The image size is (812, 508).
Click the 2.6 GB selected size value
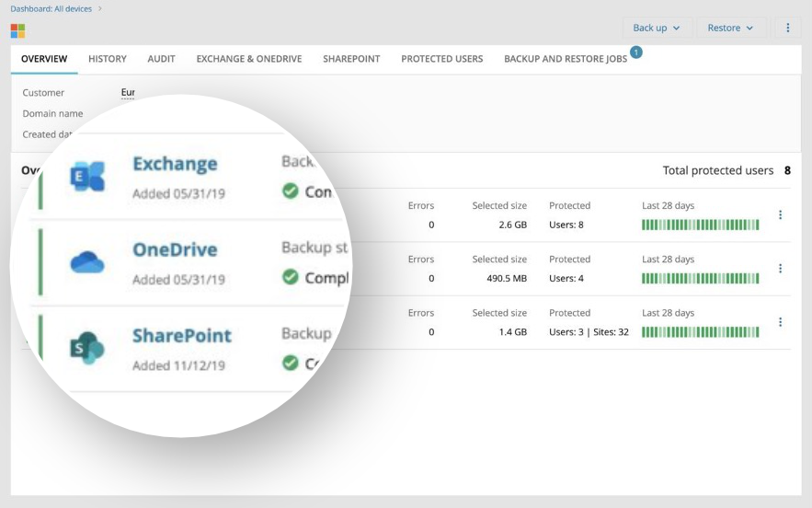(513, 225)
